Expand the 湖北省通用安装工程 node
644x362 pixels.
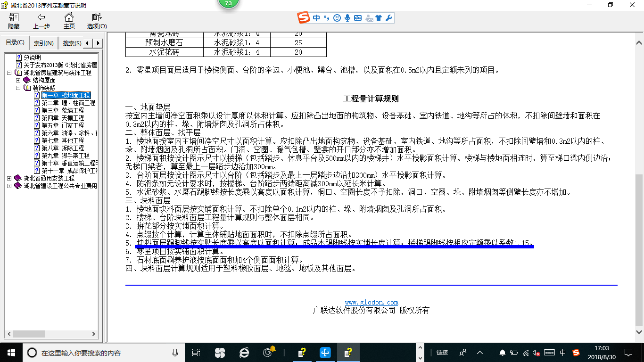pos(9,178)
